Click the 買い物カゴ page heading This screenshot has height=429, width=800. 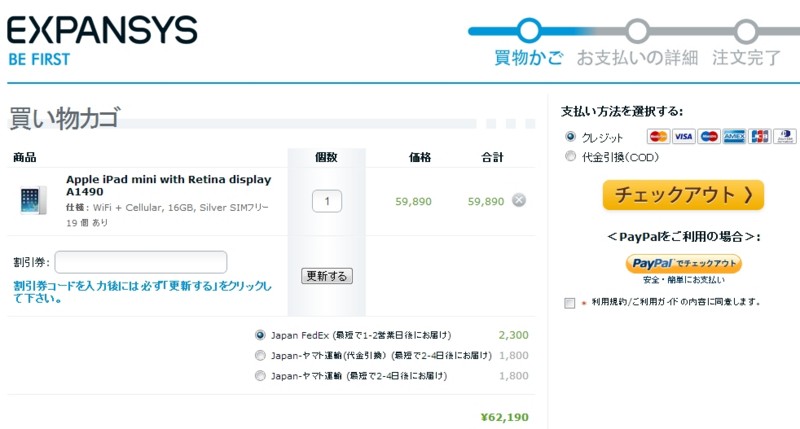pos(65,118)
